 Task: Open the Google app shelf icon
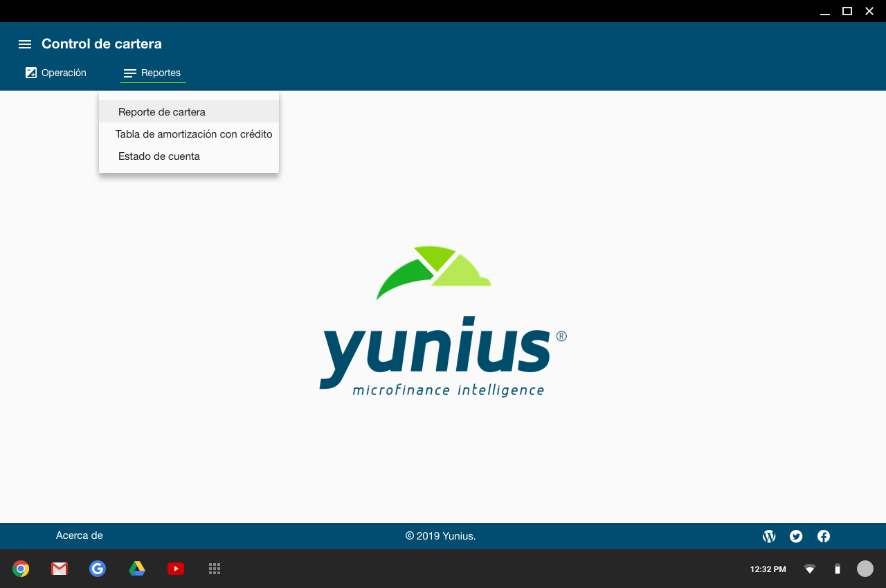pyautogui.click(x=98, y=569)
